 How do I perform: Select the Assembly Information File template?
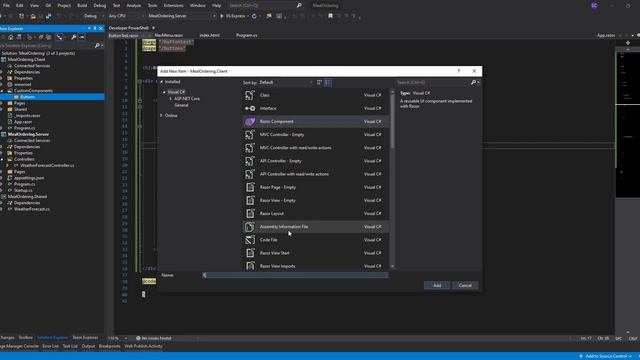pos(316,227)
